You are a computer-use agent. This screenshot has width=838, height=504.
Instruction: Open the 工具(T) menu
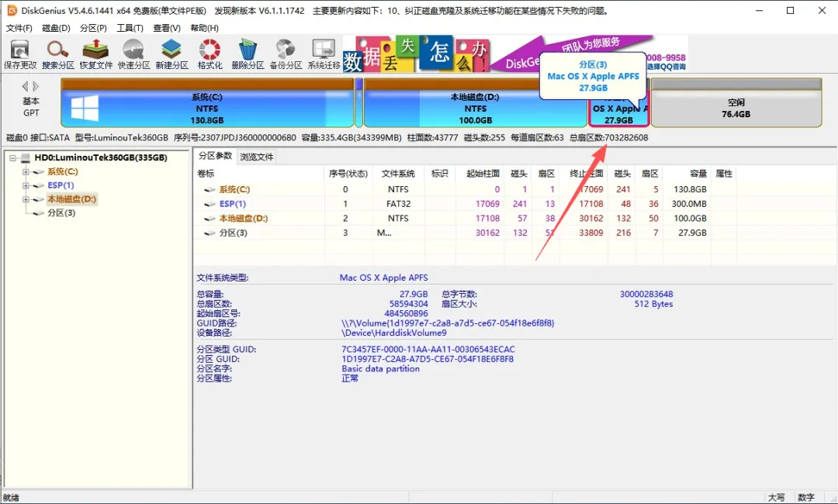coord(130,28)
